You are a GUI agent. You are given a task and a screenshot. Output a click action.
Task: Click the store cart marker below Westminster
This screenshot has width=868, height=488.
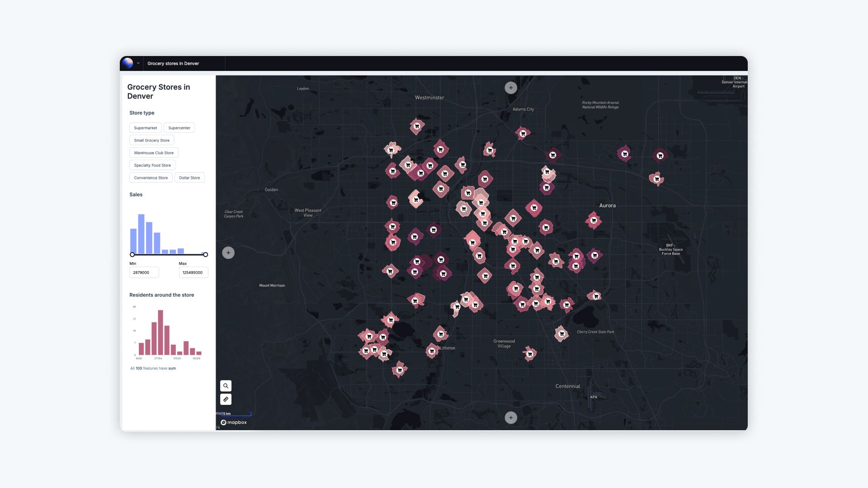click(x=417, y=126)
